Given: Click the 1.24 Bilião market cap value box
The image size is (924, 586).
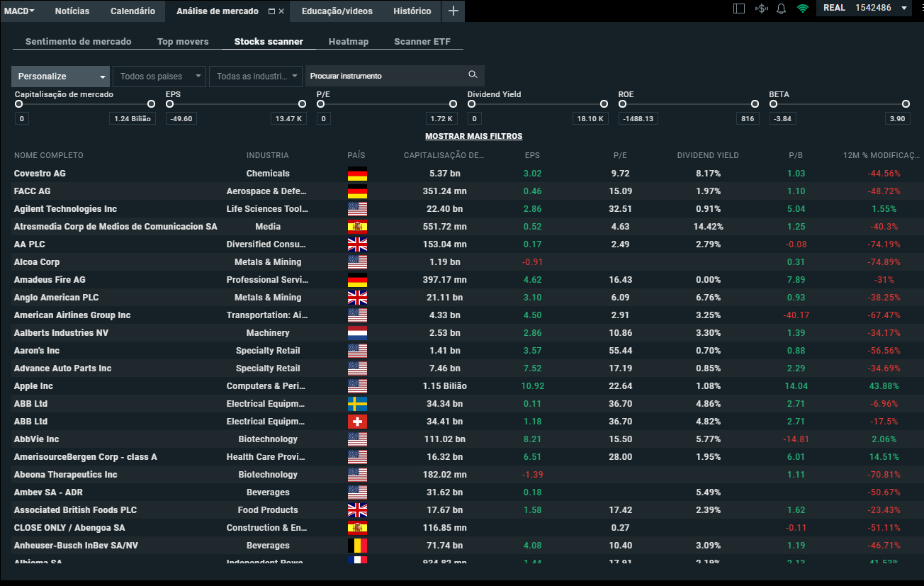Looking at the screenshot, I should [132, 118].
